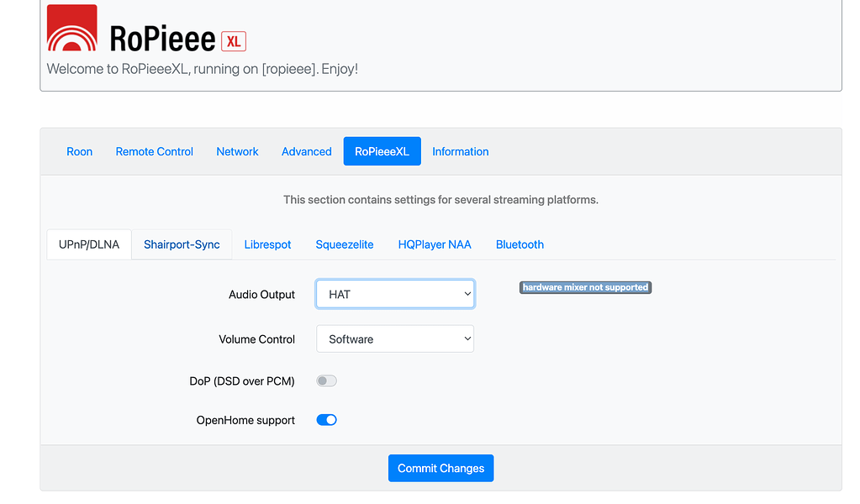Switch to the Network tab
Image resolution: width=860 pixels, height=504 pixels.
point(237,151)
